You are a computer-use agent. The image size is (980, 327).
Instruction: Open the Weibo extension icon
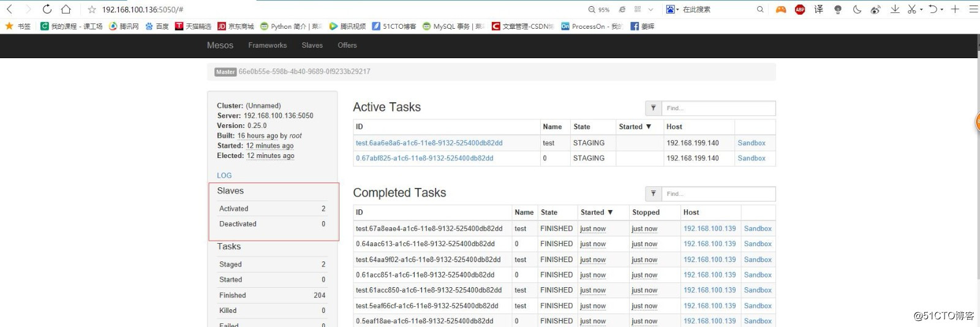876,9
